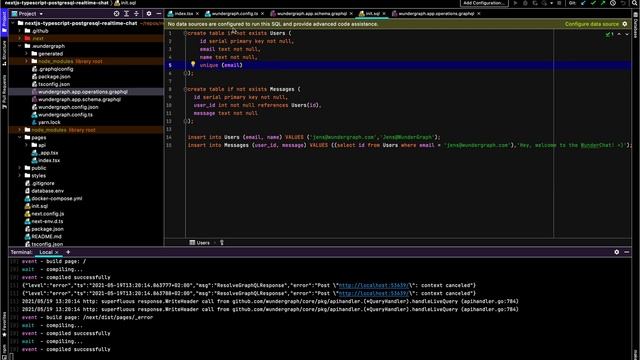640x360 pixels.
Task: Fold the create table Users block
Action: coord(185,33)
